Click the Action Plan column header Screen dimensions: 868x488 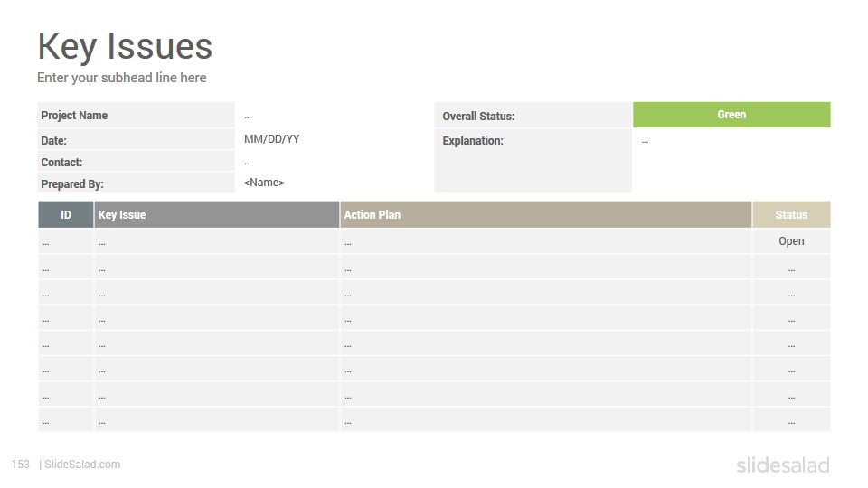click(546, 215)
